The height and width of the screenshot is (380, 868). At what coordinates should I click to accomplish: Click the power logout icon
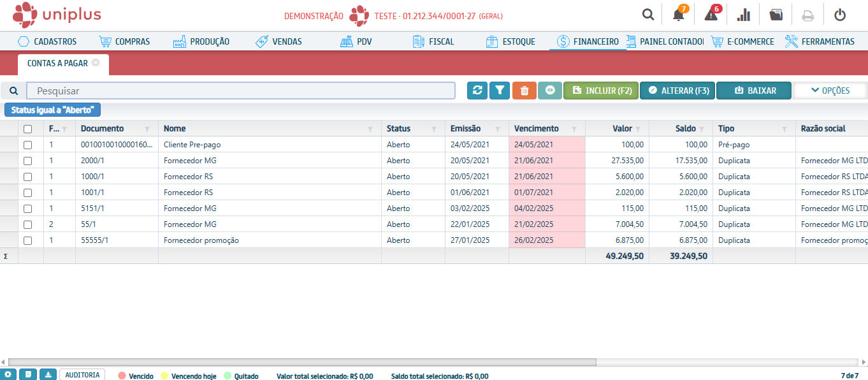click(x=840, y=15)
